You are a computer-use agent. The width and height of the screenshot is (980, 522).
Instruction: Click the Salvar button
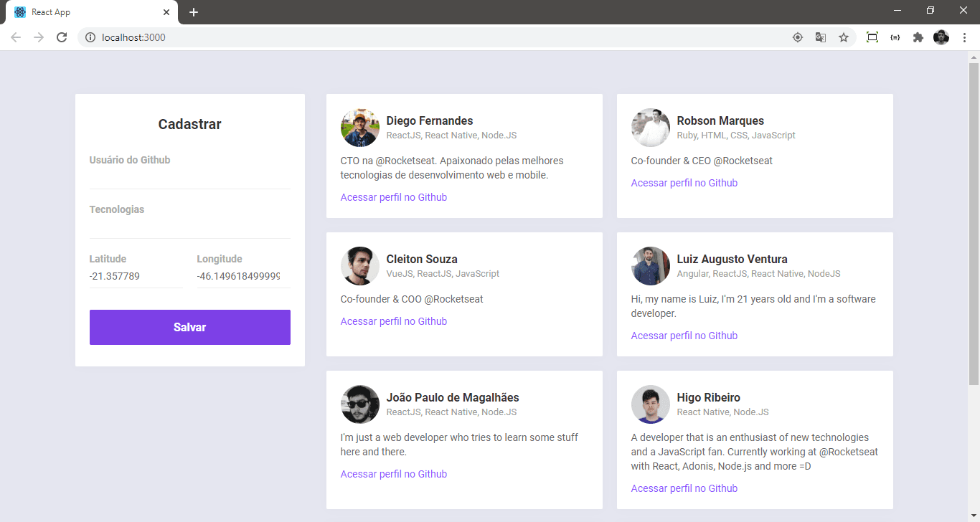click(189, 327)
